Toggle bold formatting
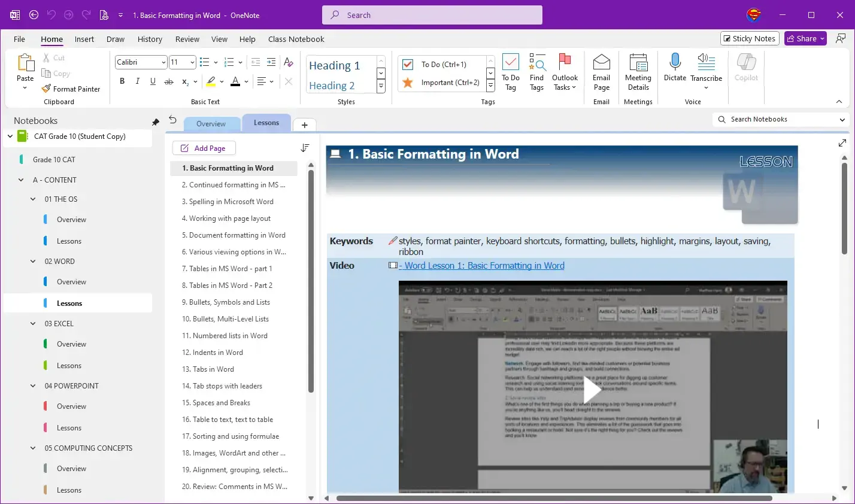 pyautogui.click(x=122, y=81)
